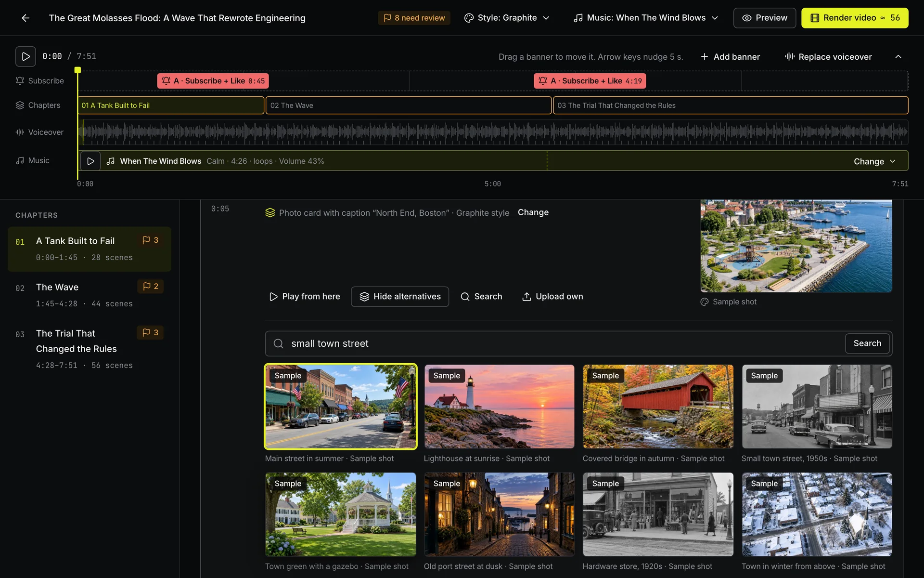Open Replace voiceover
The width and height of the screenshot is (924, 578).
point(828,57)
